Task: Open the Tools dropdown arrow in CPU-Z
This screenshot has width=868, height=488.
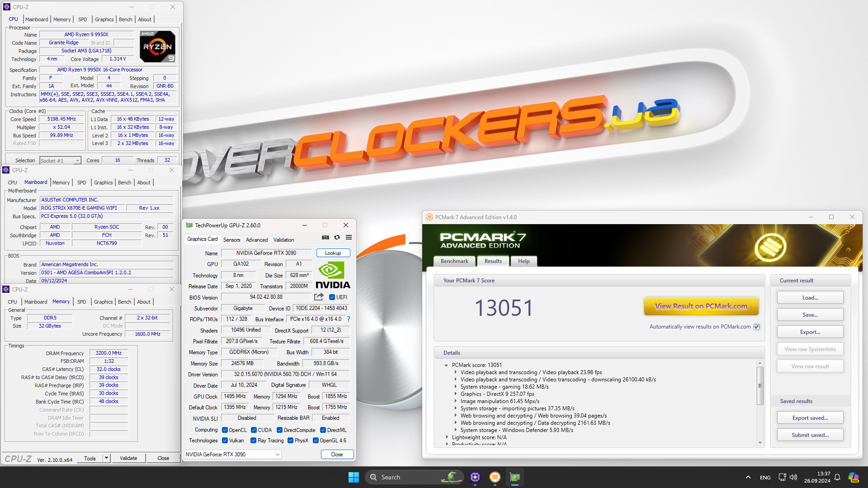Action: (106, 458)
